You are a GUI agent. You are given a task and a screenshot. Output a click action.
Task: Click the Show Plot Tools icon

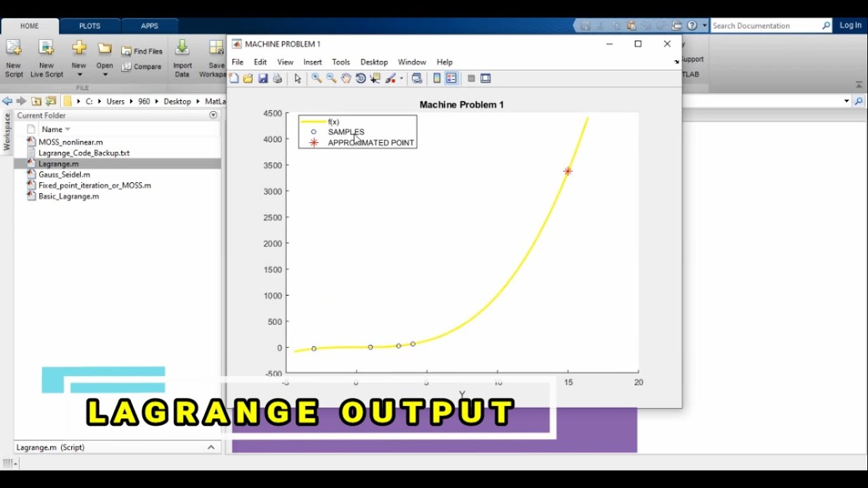point(486,79)
